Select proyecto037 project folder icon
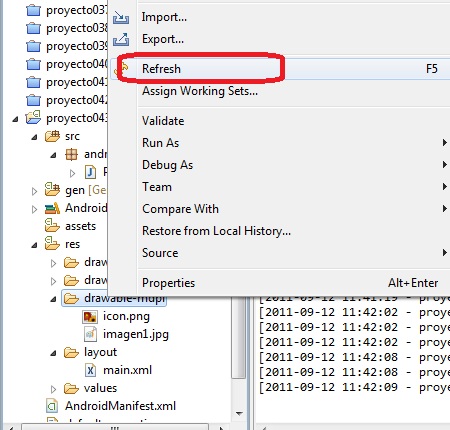This screenshot has height=430, width=450. [x=33, y=10]
